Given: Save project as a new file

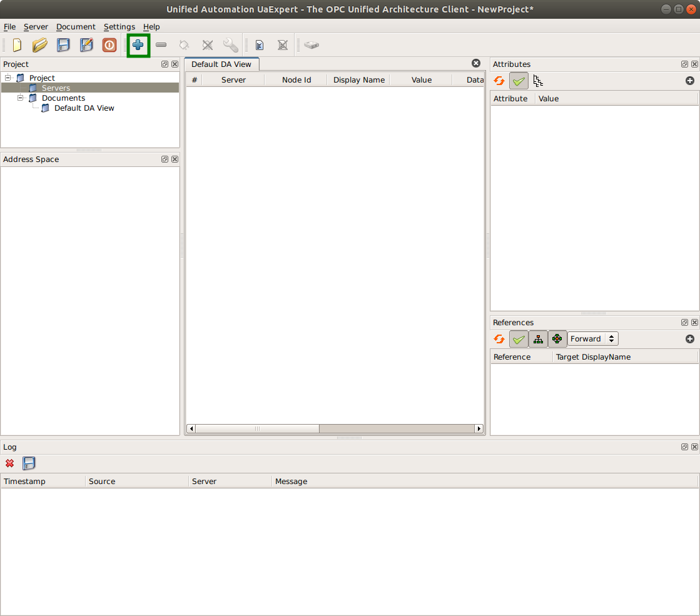Looking at the screenshot, I should (86, 45).
